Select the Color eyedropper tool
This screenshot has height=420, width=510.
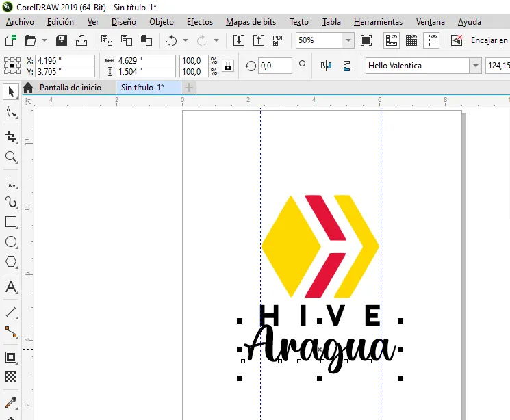[x=12, y=402]
